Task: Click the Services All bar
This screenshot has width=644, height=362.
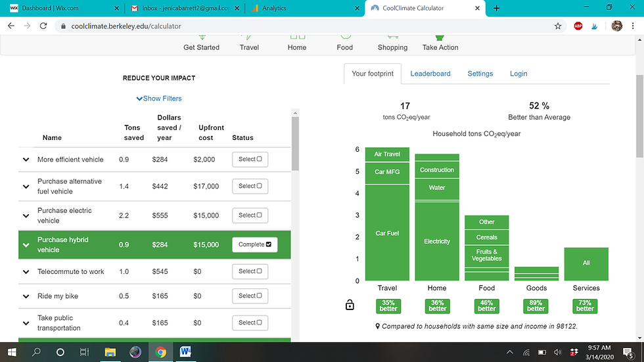Action: click(x=586, y=264)
